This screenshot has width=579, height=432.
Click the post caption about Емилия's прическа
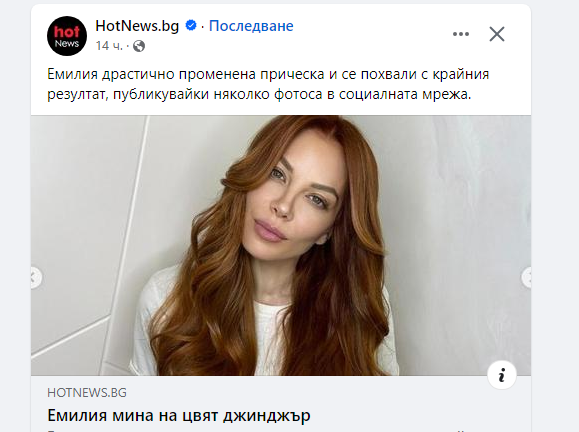268,84
